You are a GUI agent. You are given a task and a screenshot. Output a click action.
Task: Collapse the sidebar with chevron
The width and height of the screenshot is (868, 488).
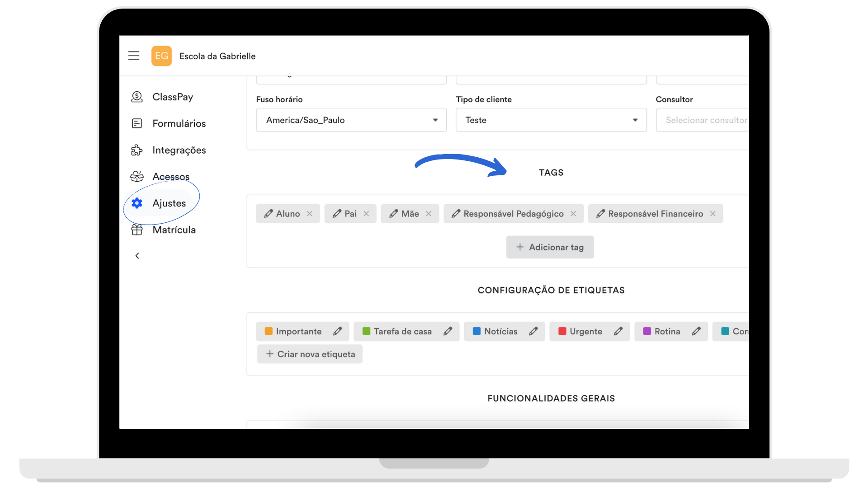[x=137, y=256]
